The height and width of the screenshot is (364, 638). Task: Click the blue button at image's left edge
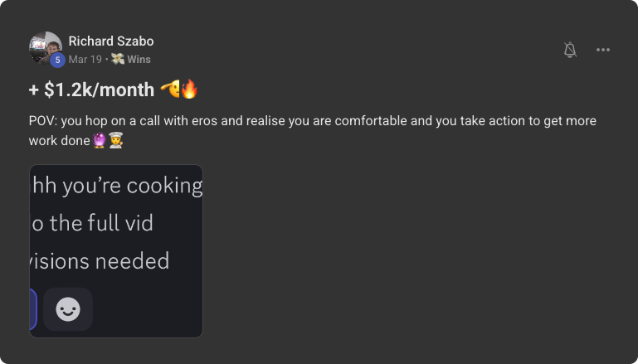click(x=32, y=309)
